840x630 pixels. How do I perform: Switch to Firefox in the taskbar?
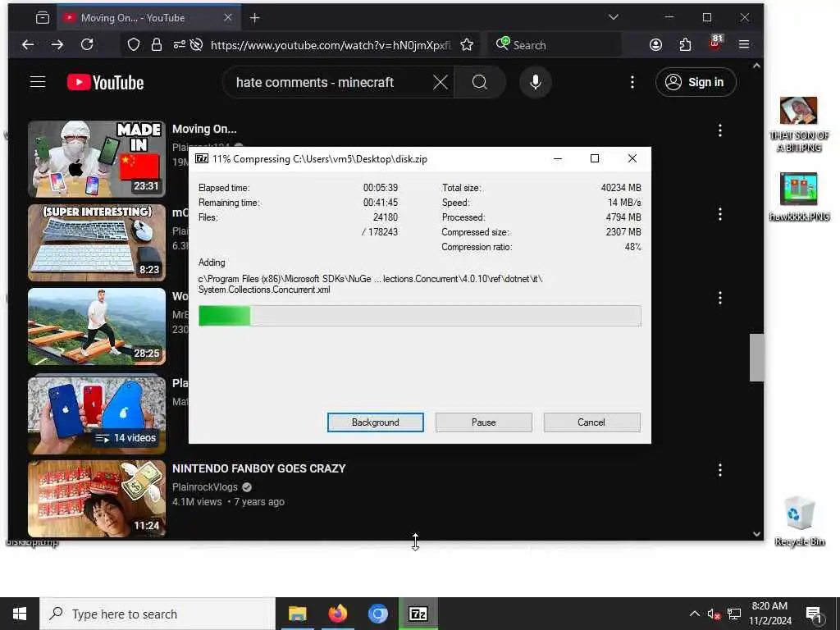337,614
